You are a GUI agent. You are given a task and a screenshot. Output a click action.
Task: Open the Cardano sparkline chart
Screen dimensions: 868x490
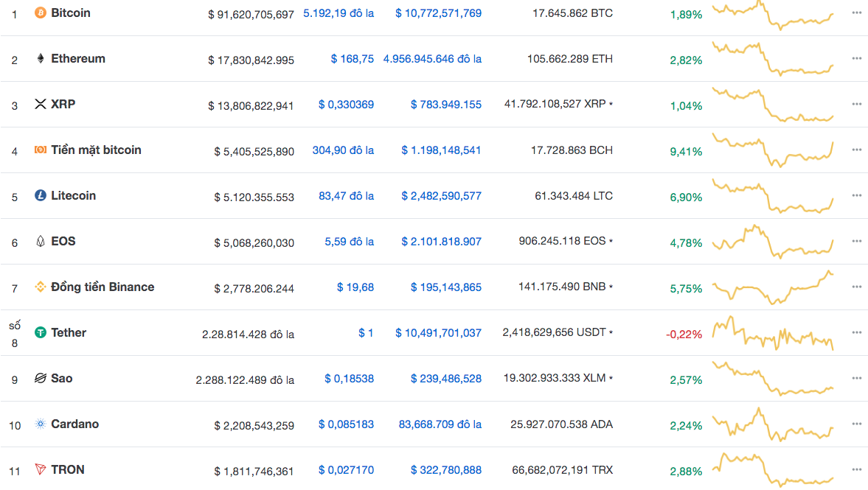[x=773, y=424]
